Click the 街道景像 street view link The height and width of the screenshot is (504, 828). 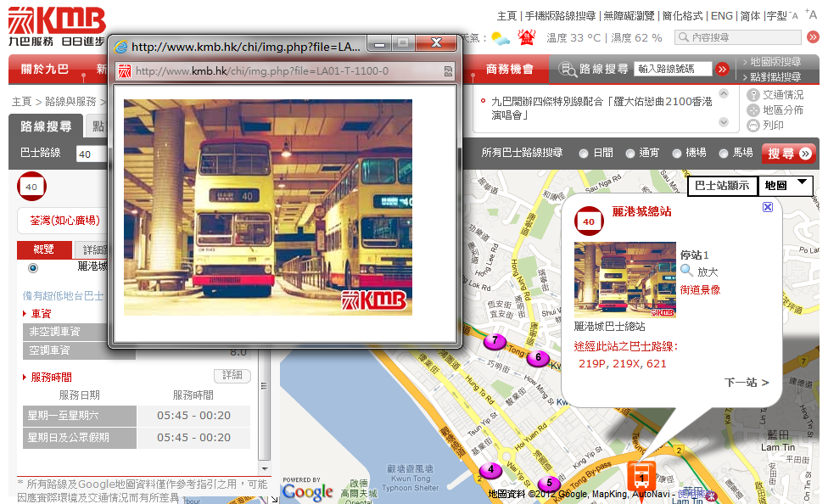pos(700,289)
